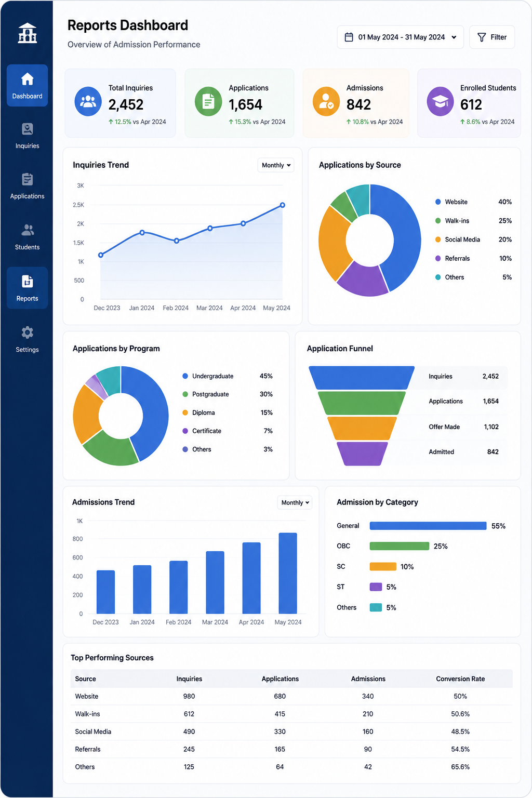Click the Filter button

(x=492, y=37)
